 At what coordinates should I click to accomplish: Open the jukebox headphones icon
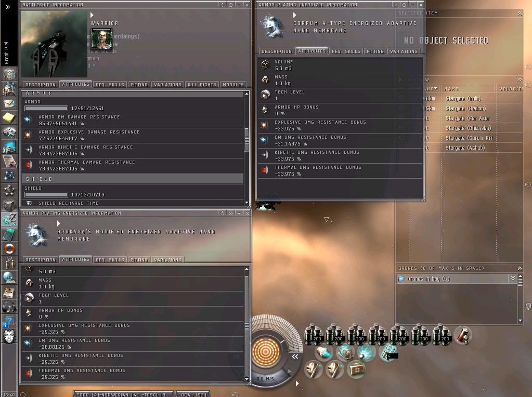[x=9, y=307]
